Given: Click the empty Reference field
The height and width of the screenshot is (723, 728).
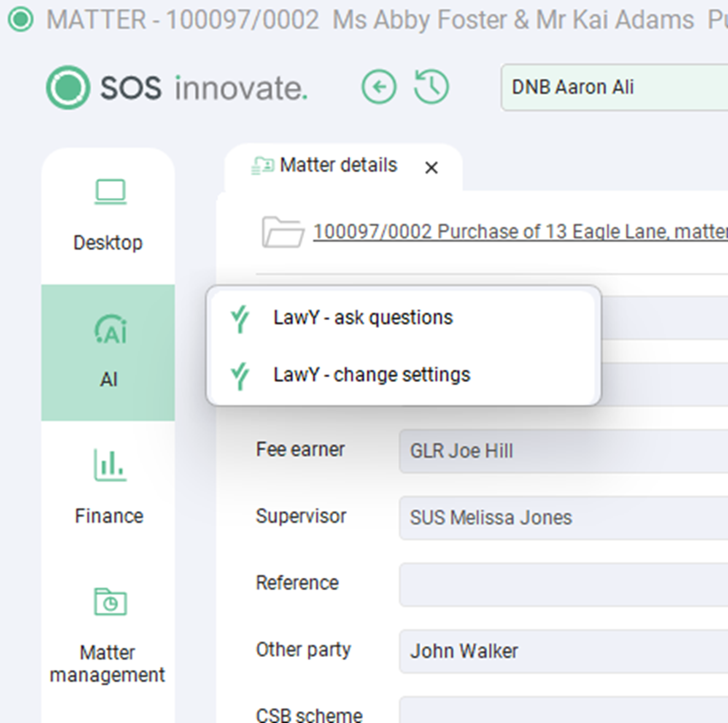Looking at the screenshot, I should (563, 584).
